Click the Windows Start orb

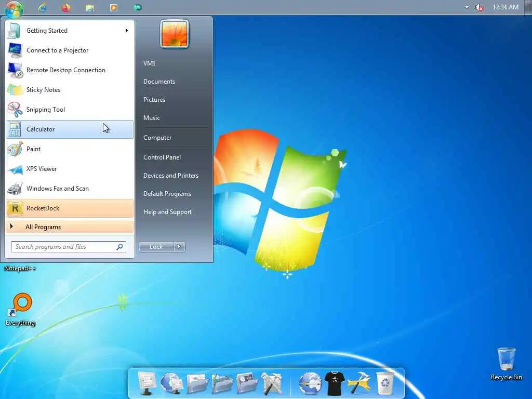tap(14, 8)
